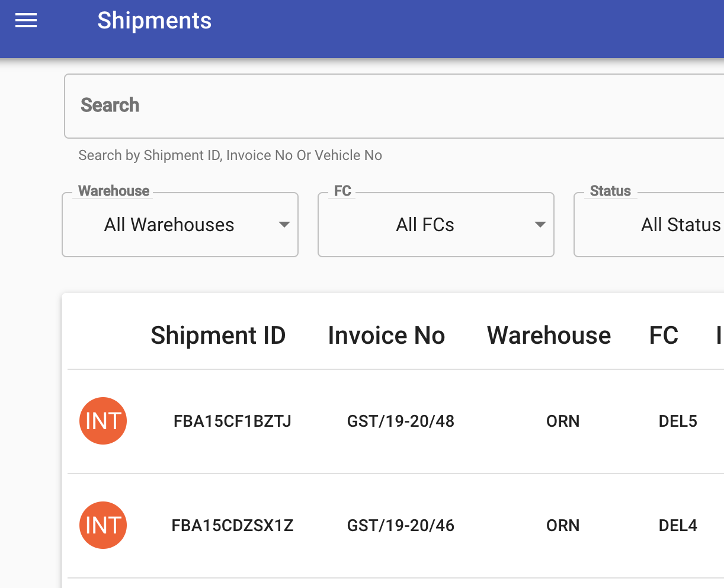The width and height of the screenshot is (724, 588).
Task: Click the Shipment ID column header
Action: point(218,335)
